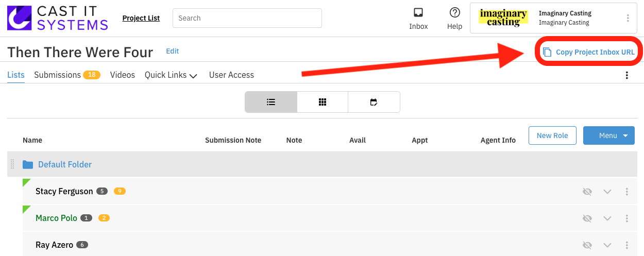Screen dimensions: 644x256
Task: Switch to grid view icon
Action: pyautogui.click(x=323, y=102)
